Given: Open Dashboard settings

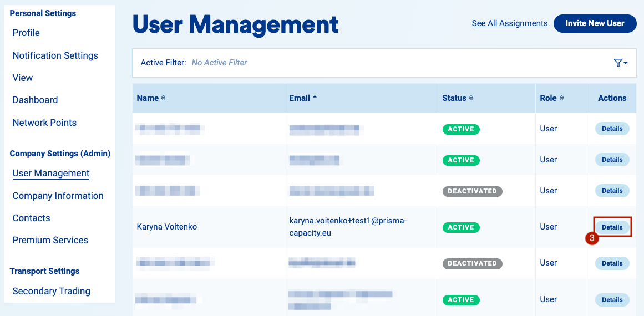Looking at the screenshot, I should (x=35, y=100).
